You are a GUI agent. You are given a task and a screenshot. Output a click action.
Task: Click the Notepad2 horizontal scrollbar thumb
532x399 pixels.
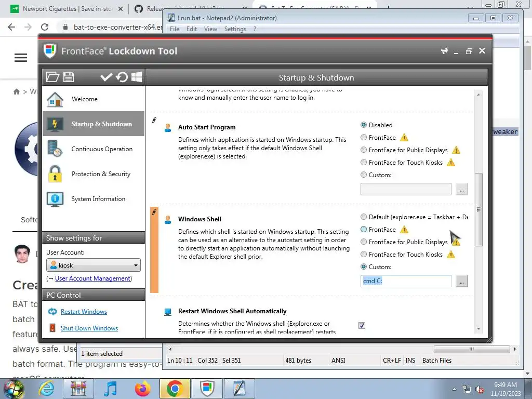pyautogui.click(x=472, y=349)
